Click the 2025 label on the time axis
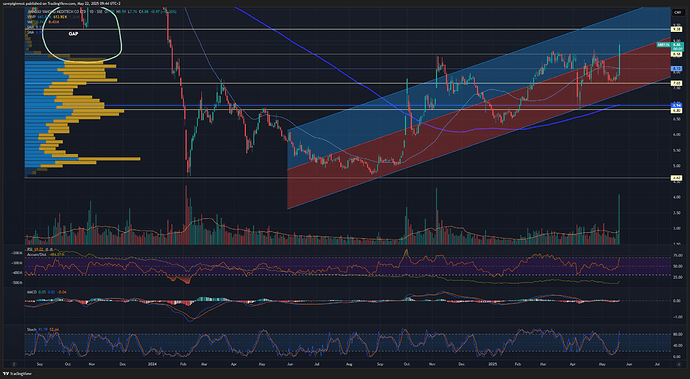Image resolution: width=690 pixels, height=379 pixels. tap(492, 364)
